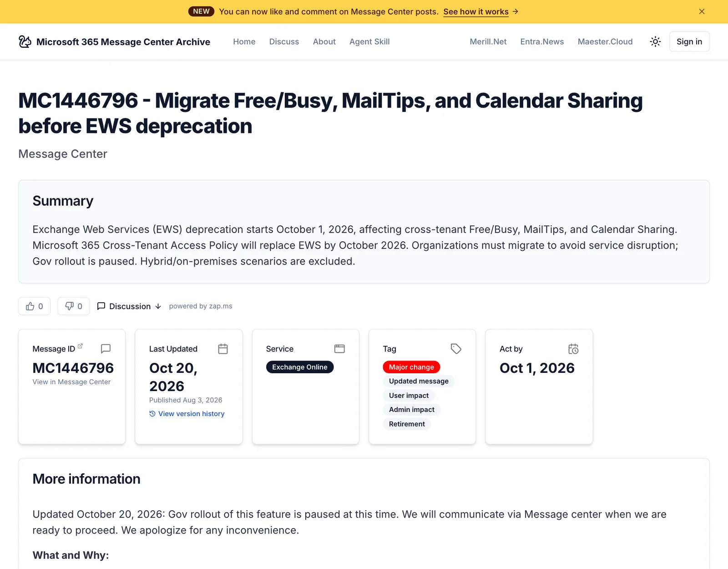Click the Admin impact tag
This screenshot has height=569, width=728.
412,410
